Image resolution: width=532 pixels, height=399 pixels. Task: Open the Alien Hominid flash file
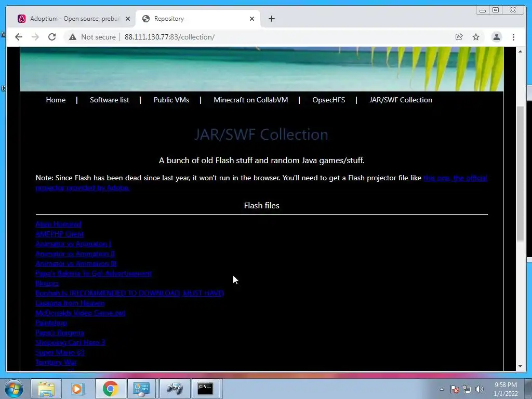click(58, 224)
